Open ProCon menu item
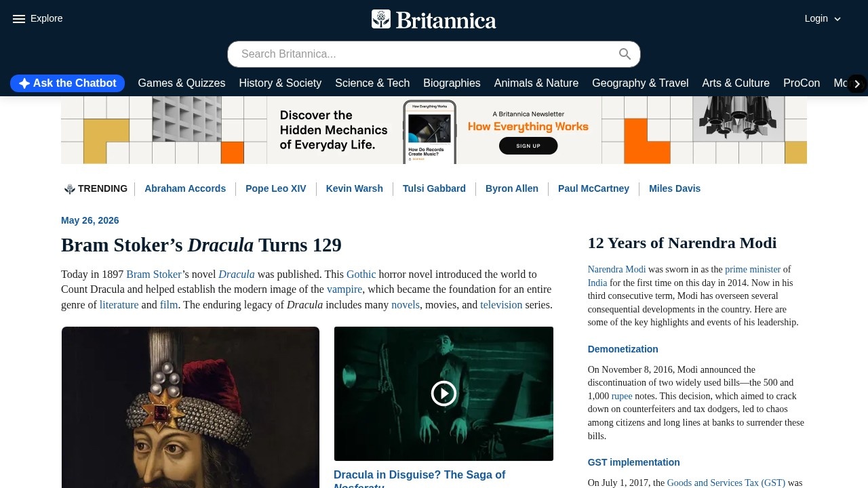The height and width of the screenshot is (488, 868). click(802, 83)
